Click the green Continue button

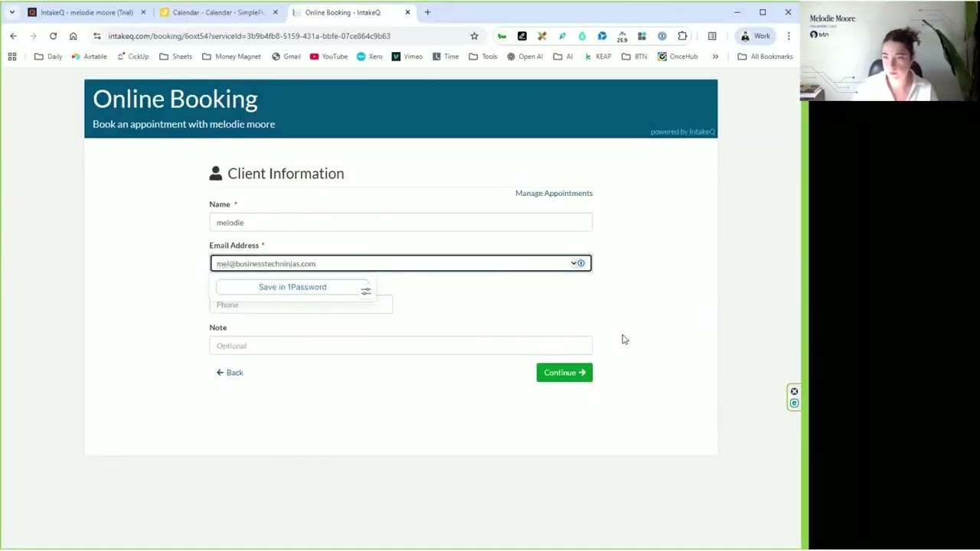pyautogui.click(x=564, y=373)
